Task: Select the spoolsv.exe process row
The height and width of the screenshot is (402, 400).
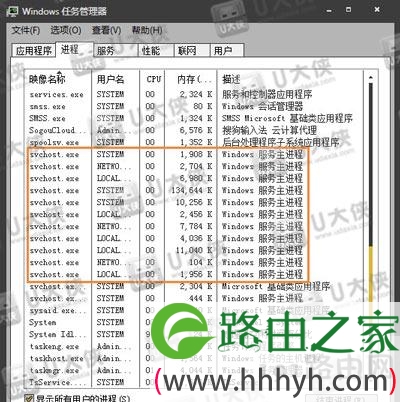Action: pyautogui.click(x=193, y=142)
